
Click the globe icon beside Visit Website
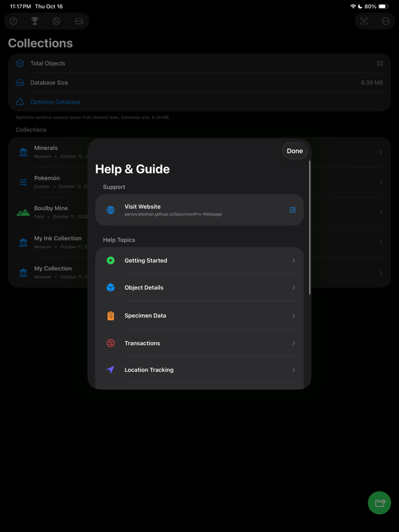click(x=111, y=210)
